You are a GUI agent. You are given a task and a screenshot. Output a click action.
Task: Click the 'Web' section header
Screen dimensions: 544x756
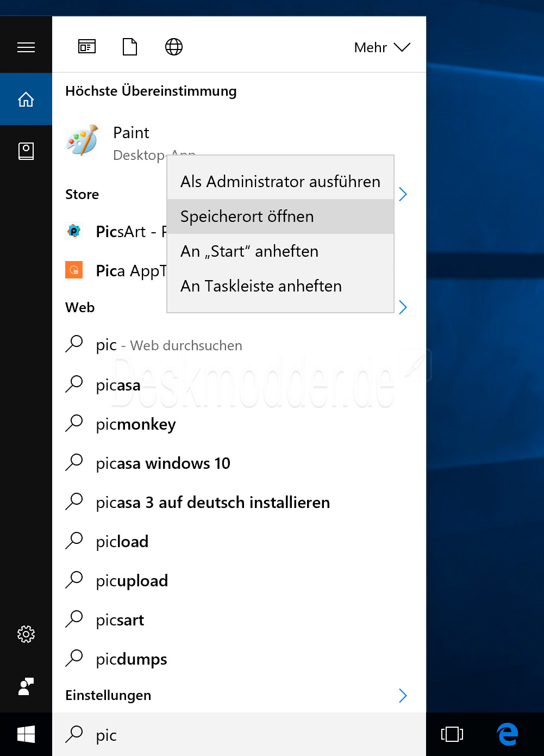tap(80, 307)
